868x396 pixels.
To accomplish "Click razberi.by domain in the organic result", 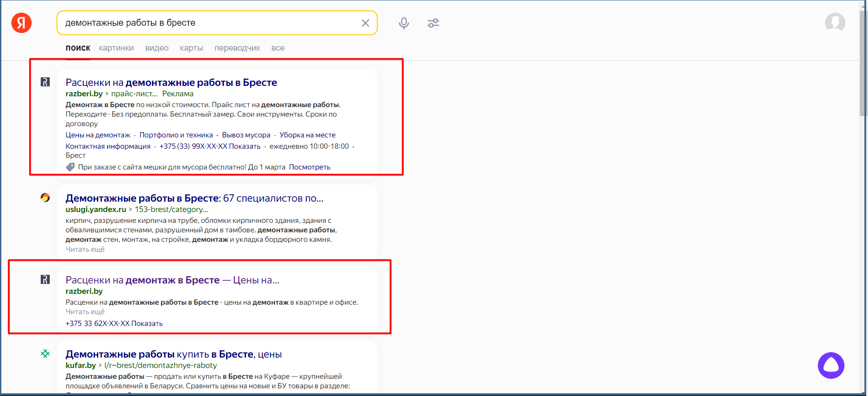I will 84,291.
